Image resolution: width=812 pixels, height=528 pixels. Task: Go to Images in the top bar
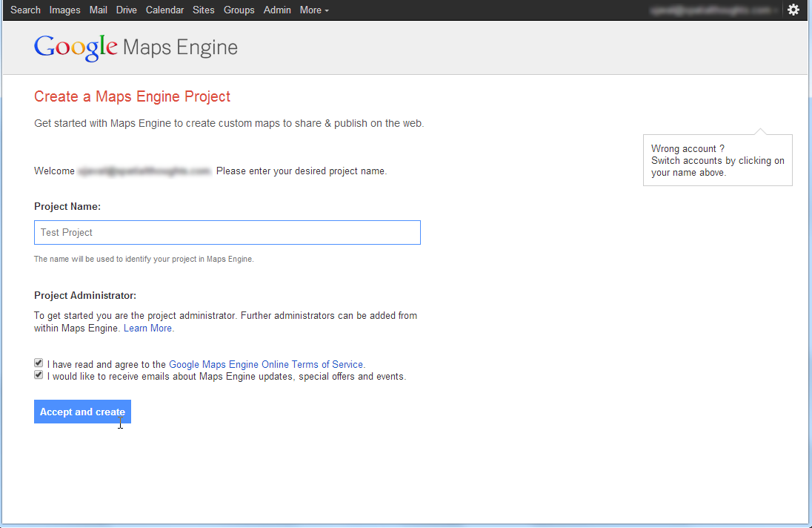(x=64, y=10)
